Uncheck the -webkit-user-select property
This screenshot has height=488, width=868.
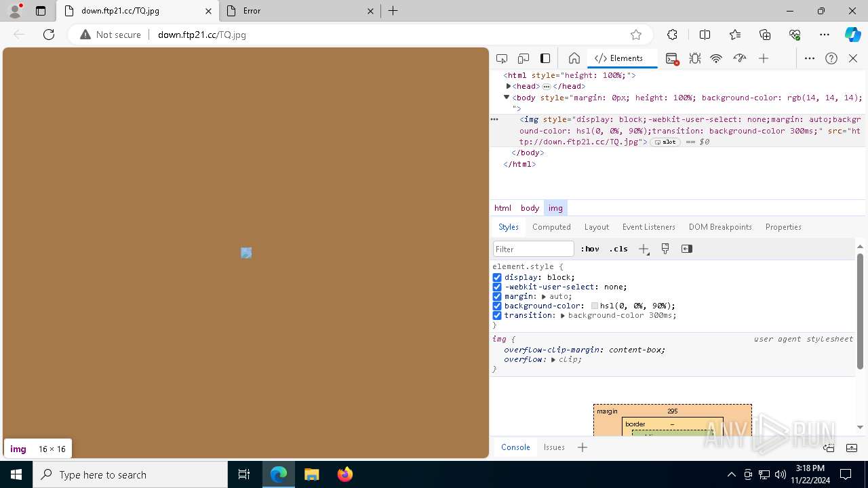(497, 287)
